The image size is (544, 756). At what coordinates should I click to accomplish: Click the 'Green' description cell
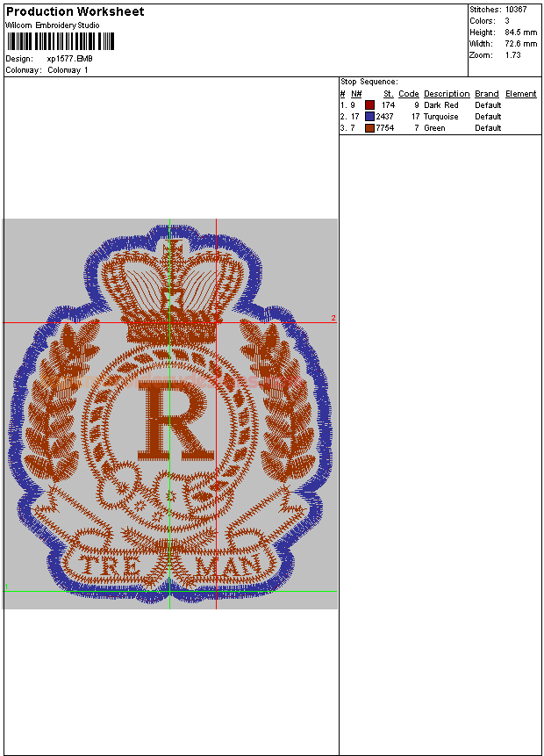click(x=434, y=128)
